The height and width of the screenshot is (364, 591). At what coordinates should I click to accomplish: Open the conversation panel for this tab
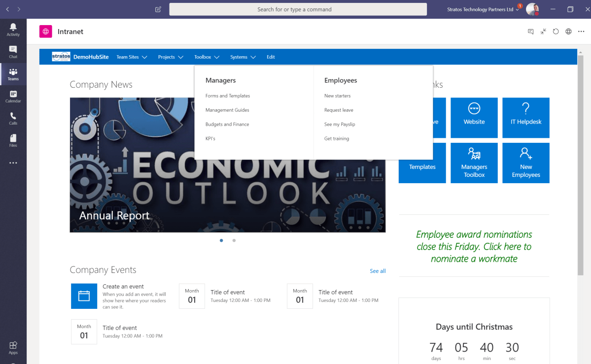click(x=530, y=31)
